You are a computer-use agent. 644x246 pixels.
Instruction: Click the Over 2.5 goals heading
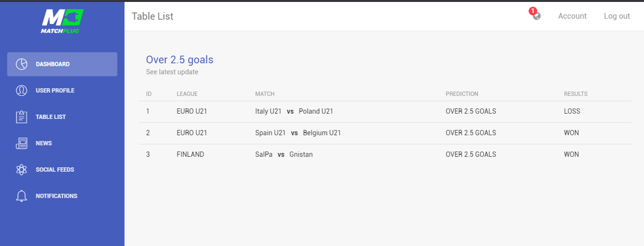[x=180, y=60]
